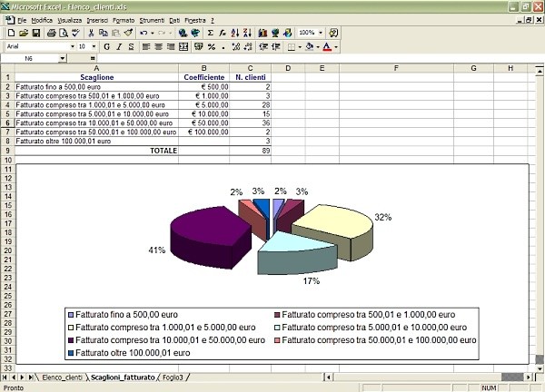Toggle italic formatting (I button)
Image resolution: width=545 pixels, height=392 pixels.
tap(118, 46)
